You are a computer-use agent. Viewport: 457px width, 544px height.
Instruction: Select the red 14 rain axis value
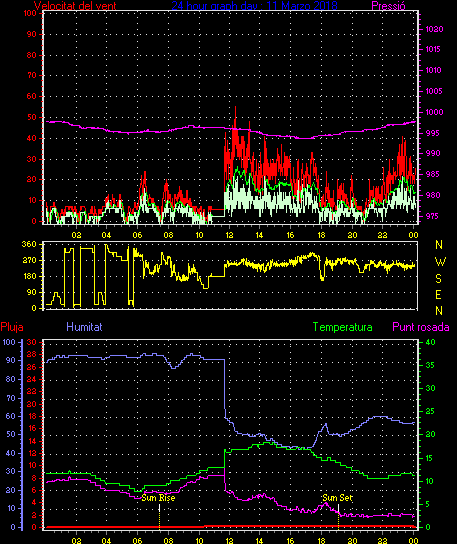32,441
